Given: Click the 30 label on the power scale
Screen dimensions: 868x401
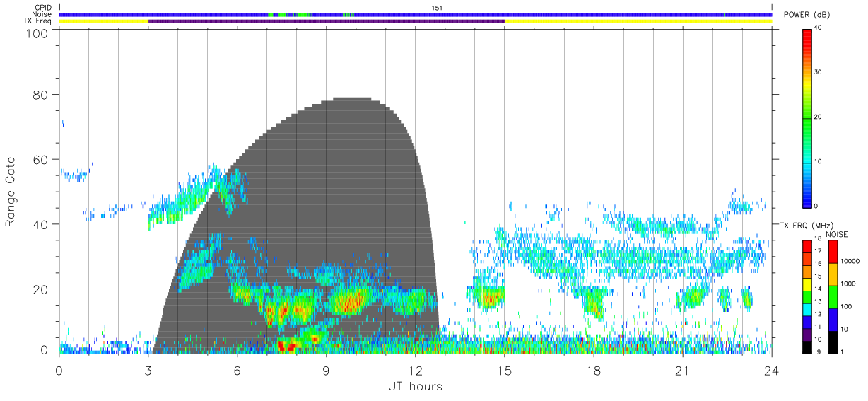Looking at the screenshot, I should point(819,72).
